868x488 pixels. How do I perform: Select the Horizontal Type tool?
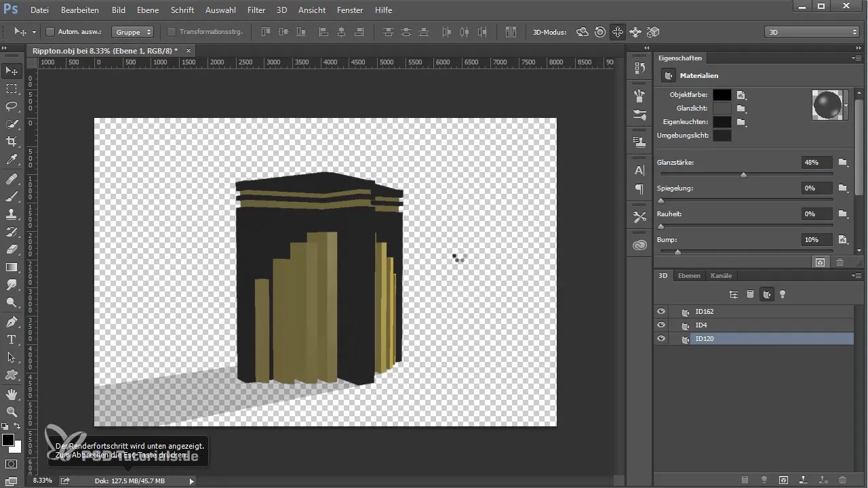click(12, 340)
